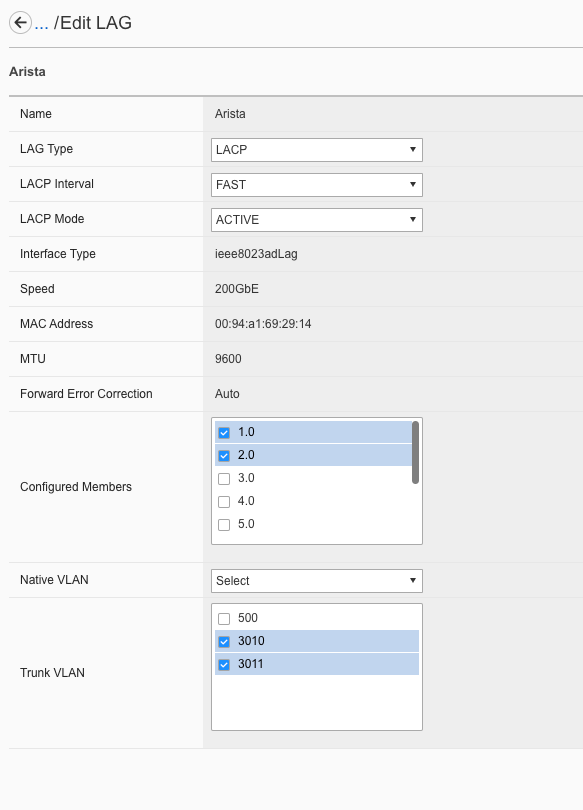Click the Name field value Arista

tap(230, 114)
